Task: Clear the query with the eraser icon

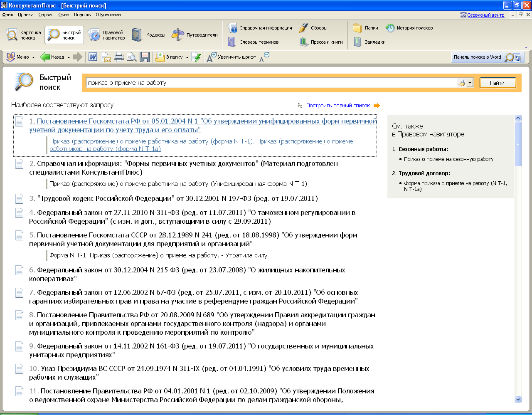Action: tap(462, 83)
